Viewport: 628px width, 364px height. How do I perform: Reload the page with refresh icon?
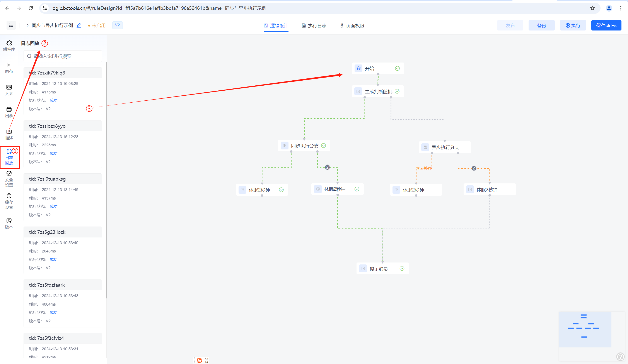[x=31, y=8]
